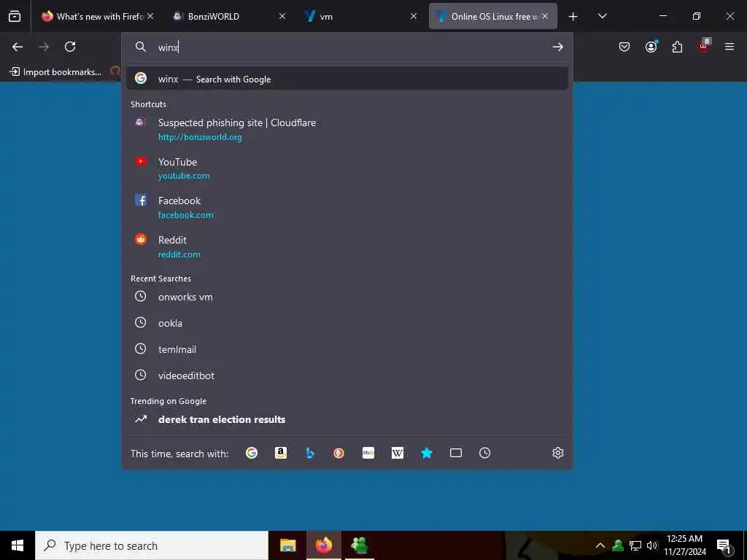Search History with clock icon
The height and width of the screenshot is (560, 747).
point(484,453)
